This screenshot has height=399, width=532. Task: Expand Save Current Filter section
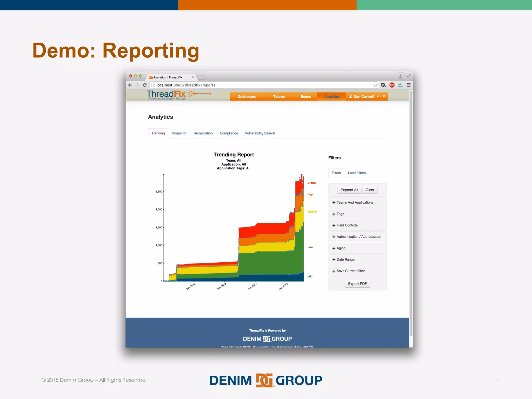[357, 271]
